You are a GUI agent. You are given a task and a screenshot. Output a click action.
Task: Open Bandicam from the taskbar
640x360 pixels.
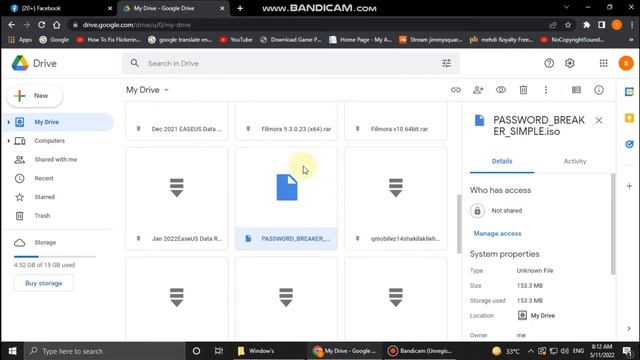421,351
